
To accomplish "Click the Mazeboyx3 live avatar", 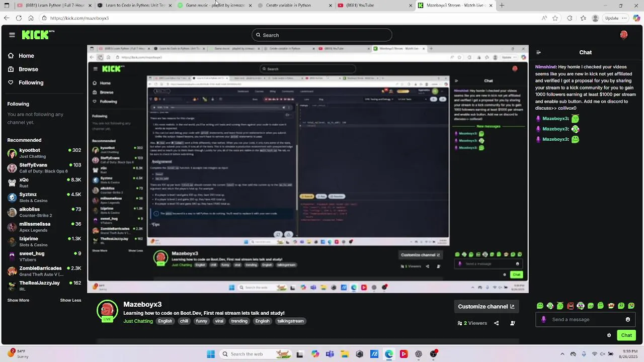I will (x=107, y=311).
